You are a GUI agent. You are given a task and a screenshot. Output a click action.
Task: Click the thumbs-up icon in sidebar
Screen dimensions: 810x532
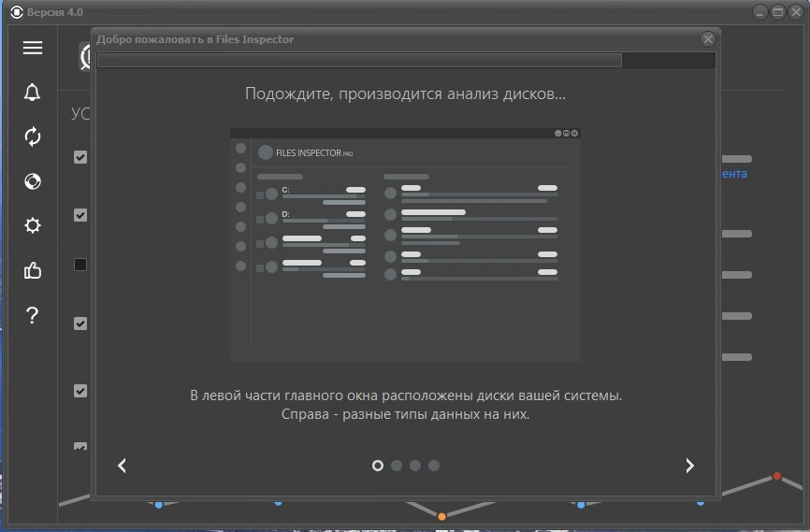(x=33, y=270)
